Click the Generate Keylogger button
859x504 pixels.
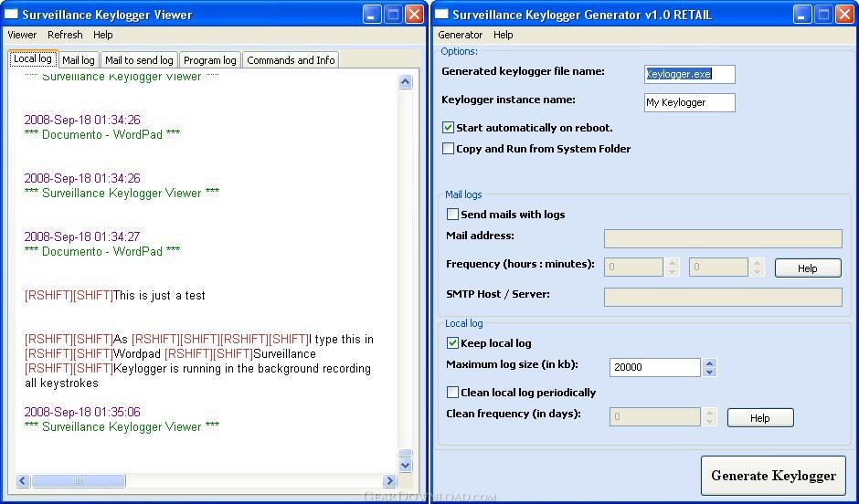click(773, 476)
